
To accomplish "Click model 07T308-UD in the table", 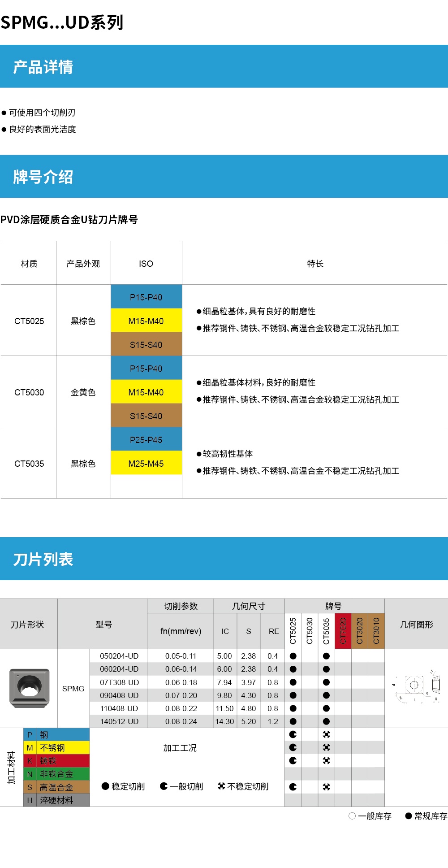I will pos(119,682).
